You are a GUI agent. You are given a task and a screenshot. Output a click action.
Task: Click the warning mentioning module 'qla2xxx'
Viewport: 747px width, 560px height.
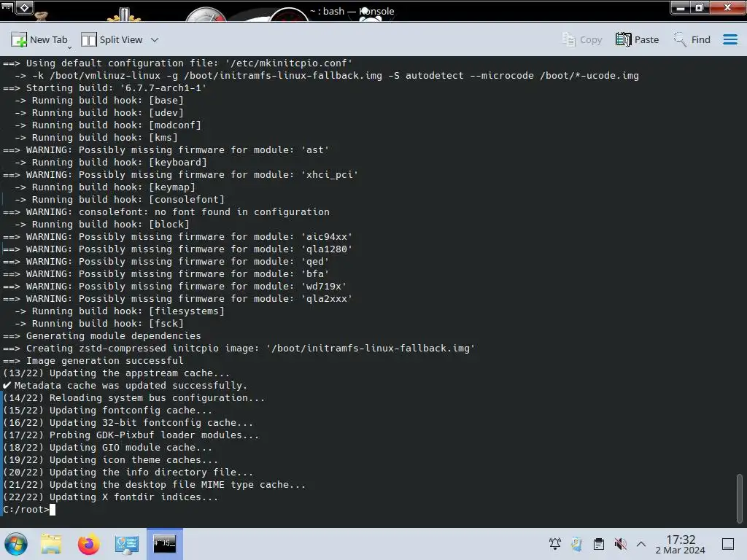[178, 298]
